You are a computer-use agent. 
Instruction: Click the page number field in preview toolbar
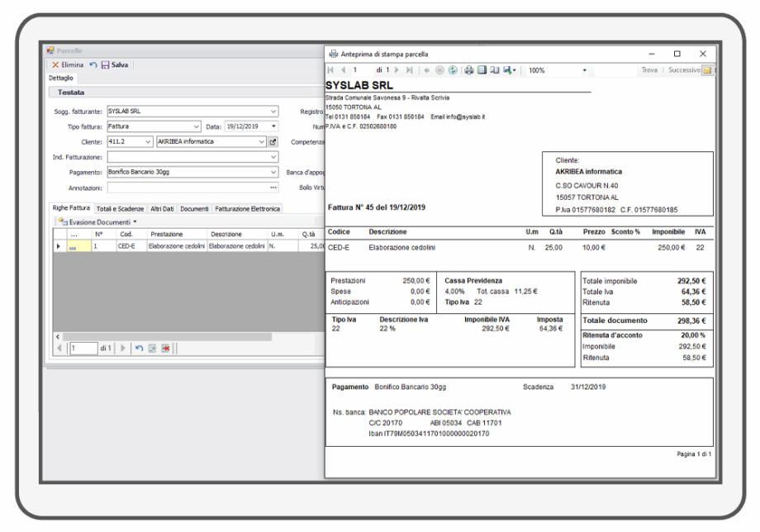[362, 70]
